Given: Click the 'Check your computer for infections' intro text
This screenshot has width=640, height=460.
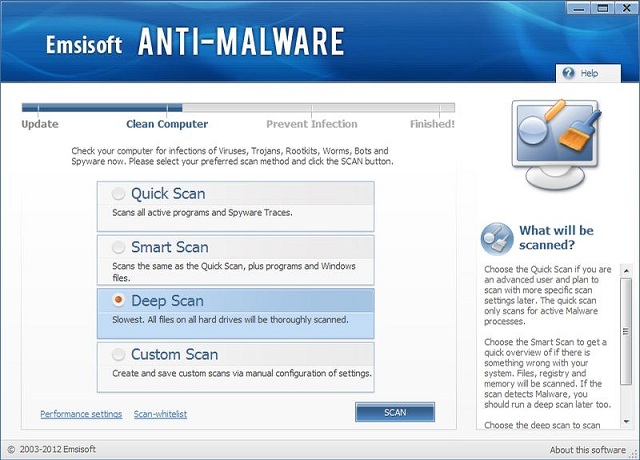Looking at the screenshot, I should 232,156.
